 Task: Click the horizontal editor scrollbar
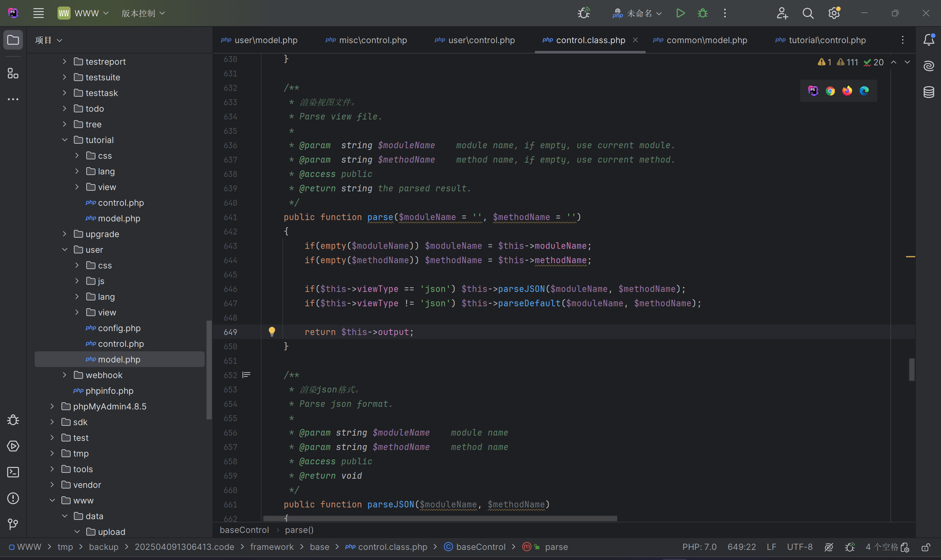[440, 519]
